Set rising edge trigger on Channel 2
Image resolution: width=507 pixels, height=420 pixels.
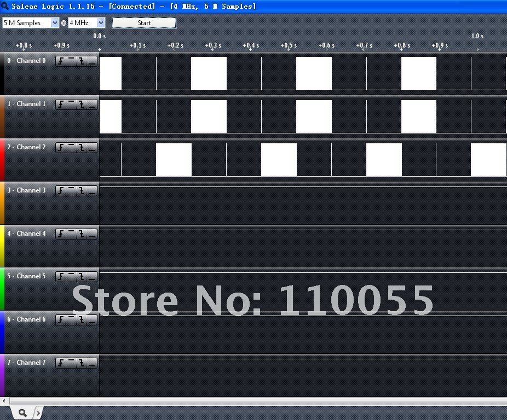tap(61, 148)
